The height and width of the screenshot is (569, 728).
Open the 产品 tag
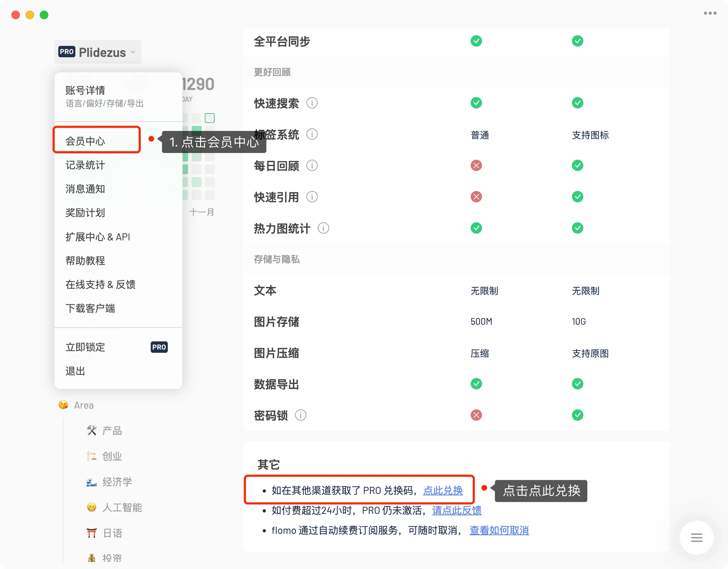click(112, 431)
